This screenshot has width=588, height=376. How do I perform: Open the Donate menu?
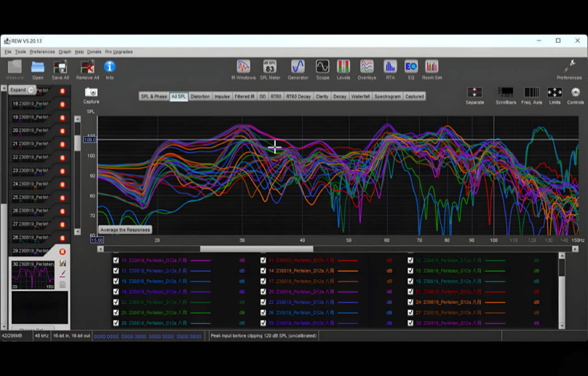[x=94, y=52]
